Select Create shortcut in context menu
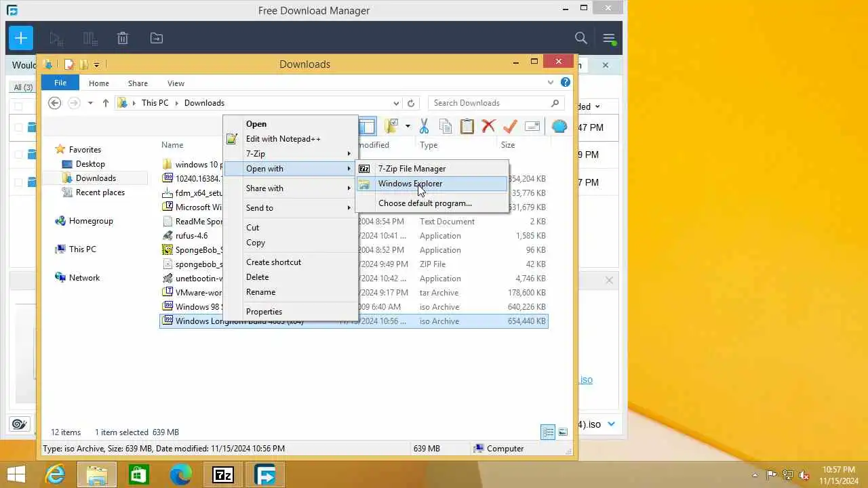The width and height of the screenshot is (868, 488). click(291, 262)
